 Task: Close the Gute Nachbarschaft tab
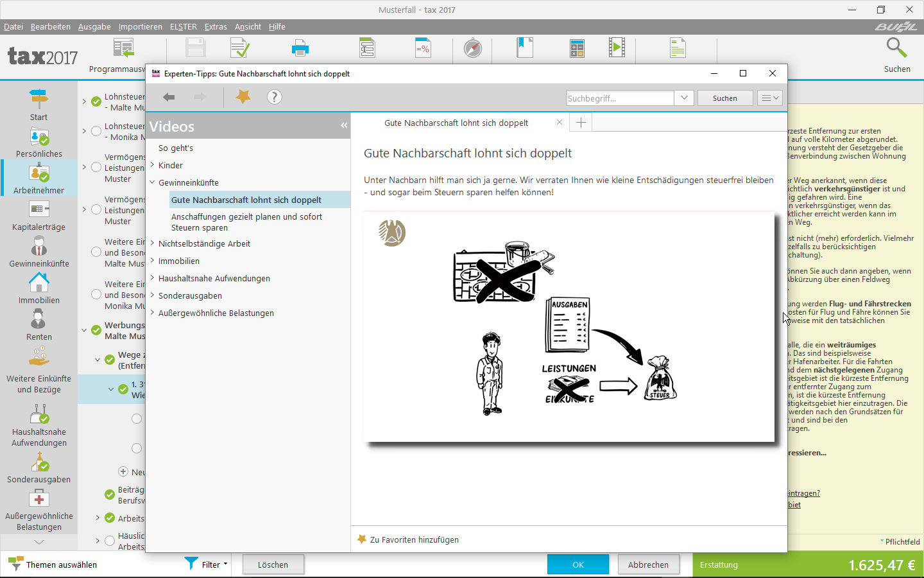[560, 122]
